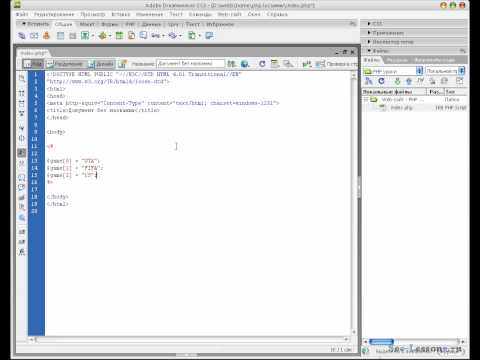Image resolution: width=480 pixels, height=360 pixels.
Task: Open the Редактирование menu
Action: pos(54,14)
